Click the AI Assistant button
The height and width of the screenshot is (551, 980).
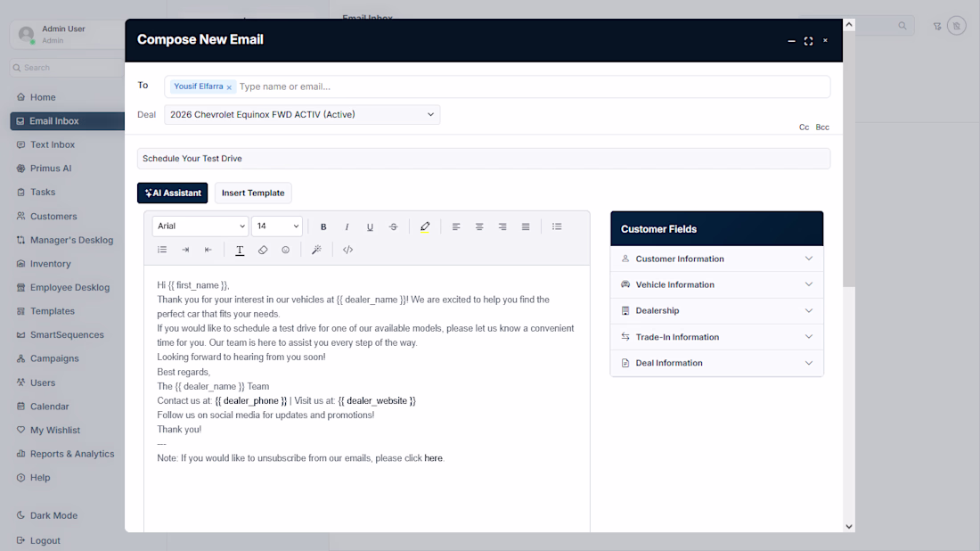point(173,193)
